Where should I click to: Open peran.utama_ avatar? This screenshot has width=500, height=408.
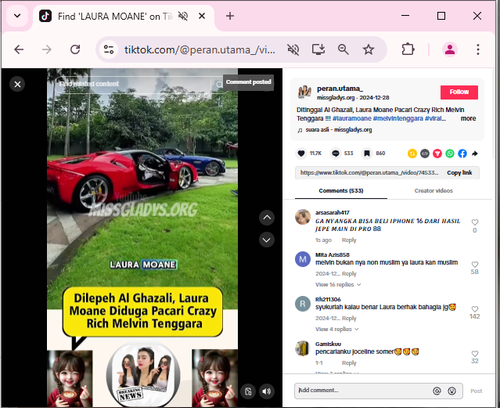(x=304, y=92)
